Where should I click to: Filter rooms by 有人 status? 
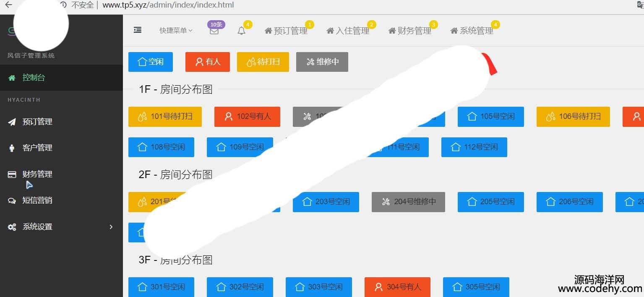[x=208, y=62]
